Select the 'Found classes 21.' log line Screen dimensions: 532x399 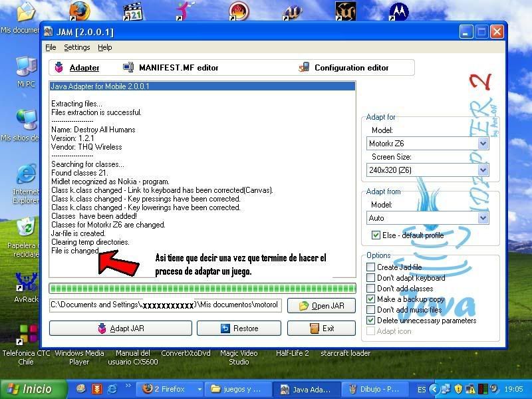(x=79, y=173)
